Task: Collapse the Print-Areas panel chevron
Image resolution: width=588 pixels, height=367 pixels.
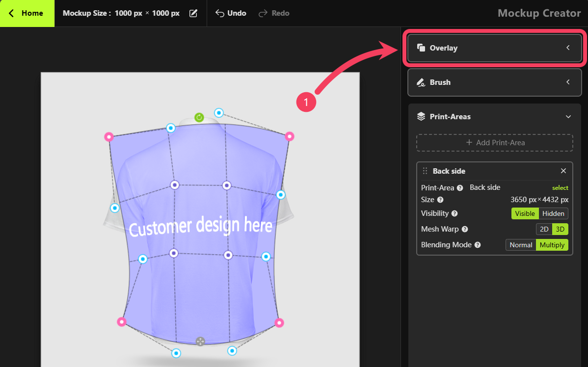Action: tap(568, 117)
